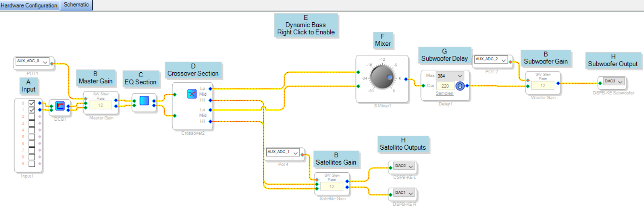Click the Delay Cur value field
Viewport: 644px width, 210px height.
tap(445, 86)
